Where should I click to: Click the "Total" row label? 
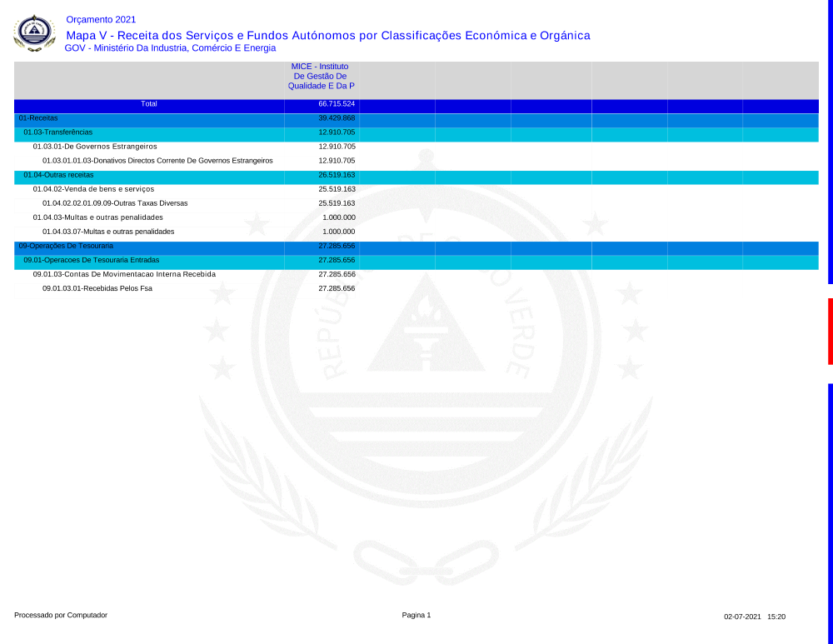[149, 104]
